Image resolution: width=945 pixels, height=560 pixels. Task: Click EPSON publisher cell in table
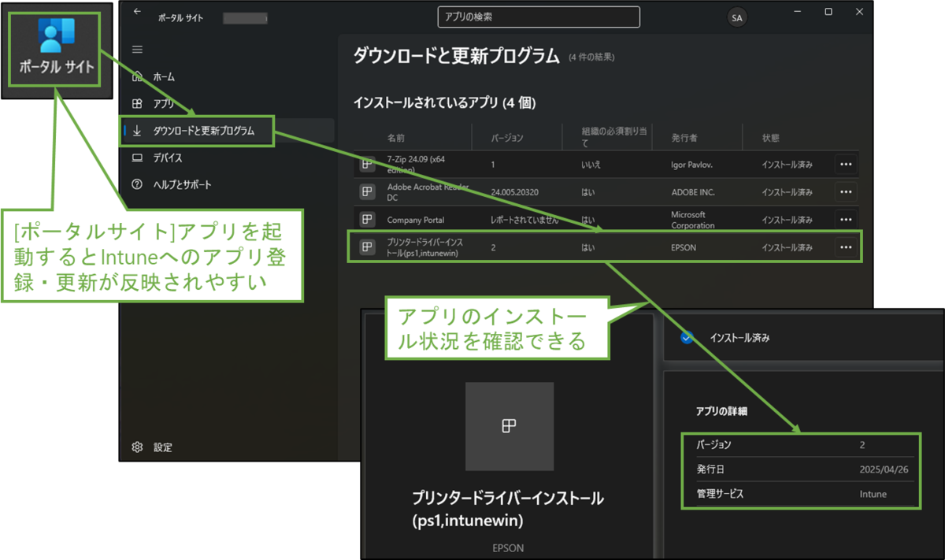pyautogui.click(x=684, y=247)
